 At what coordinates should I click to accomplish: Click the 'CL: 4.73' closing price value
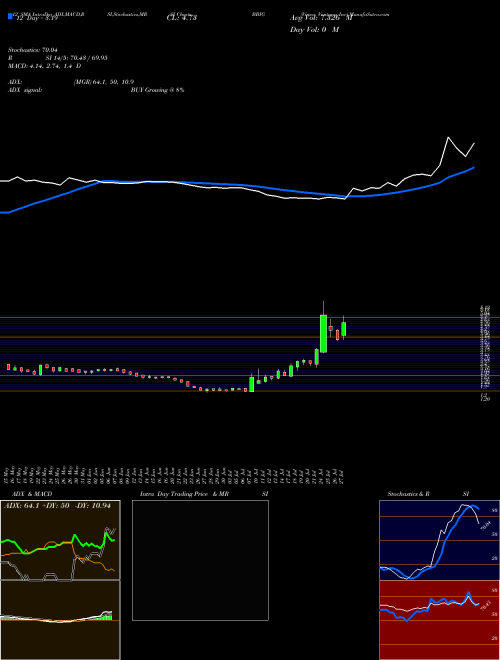[x=182, y=18]
